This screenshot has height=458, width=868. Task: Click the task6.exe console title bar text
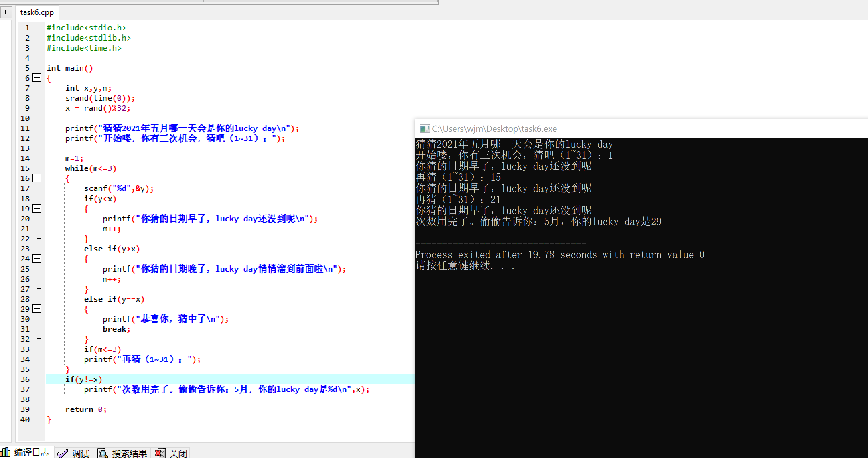coord(494,129)
